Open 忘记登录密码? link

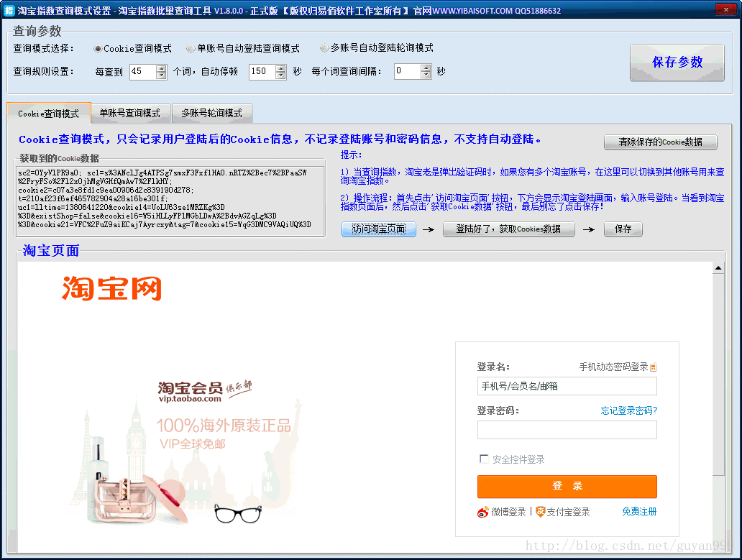(x=628, y=410)
